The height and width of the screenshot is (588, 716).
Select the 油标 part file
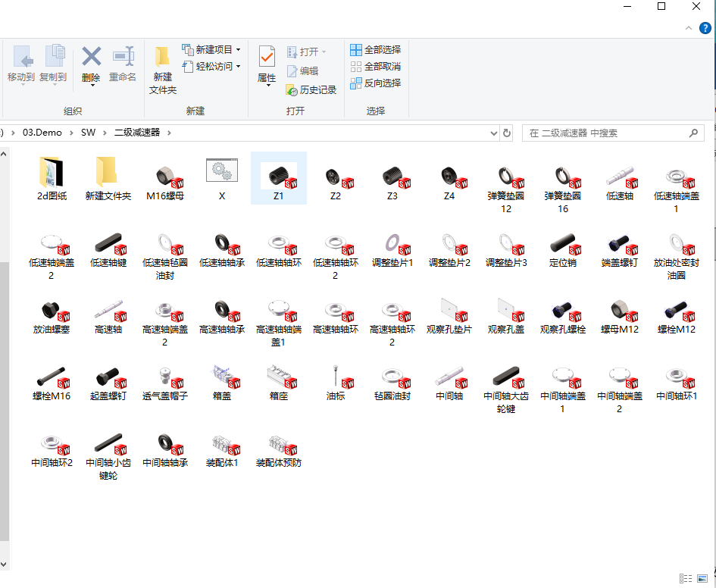tap(336, 379)
